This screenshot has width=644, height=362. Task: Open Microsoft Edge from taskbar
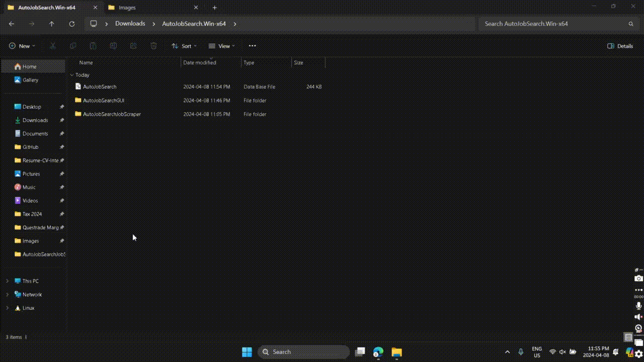pyautogui.click(x=378, y=352)
